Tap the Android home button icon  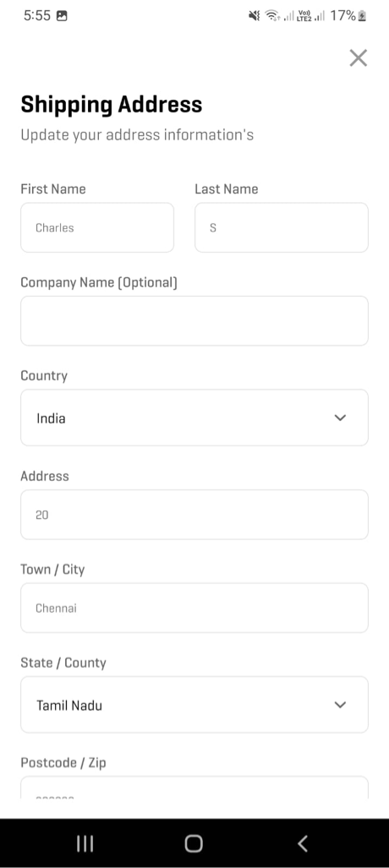[x=194, y=843]
